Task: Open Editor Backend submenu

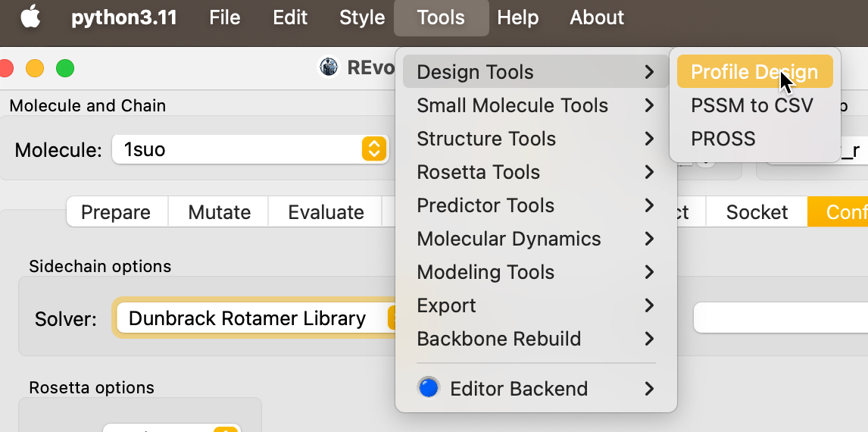Action: (535, 388)
